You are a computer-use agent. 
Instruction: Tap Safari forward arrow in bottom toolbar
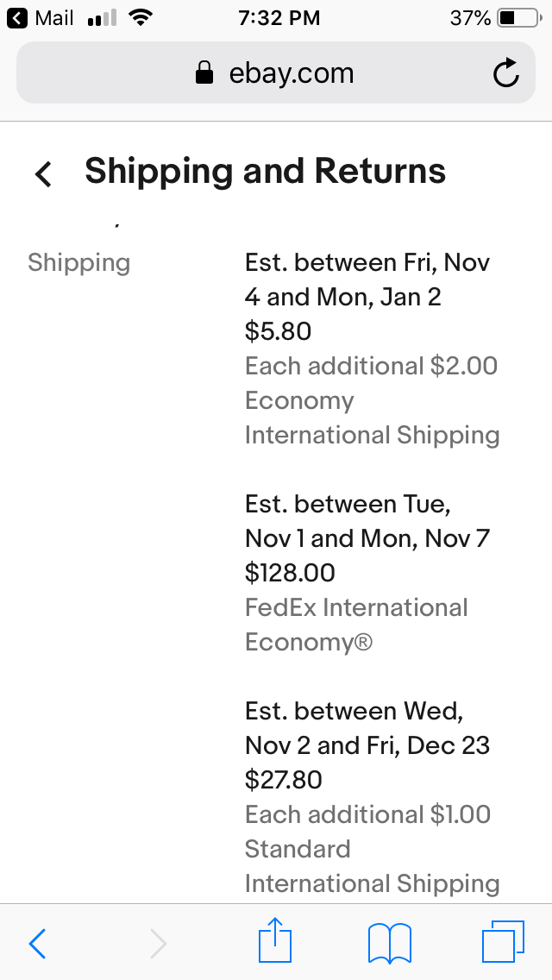point(158,943)
